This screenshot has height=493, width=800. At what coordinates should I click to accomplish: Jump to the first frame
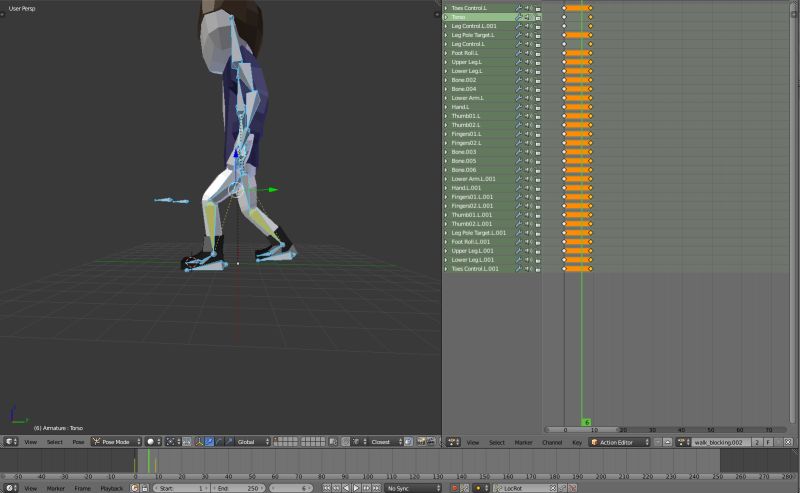pyautogui.click(x=327, y=488)
